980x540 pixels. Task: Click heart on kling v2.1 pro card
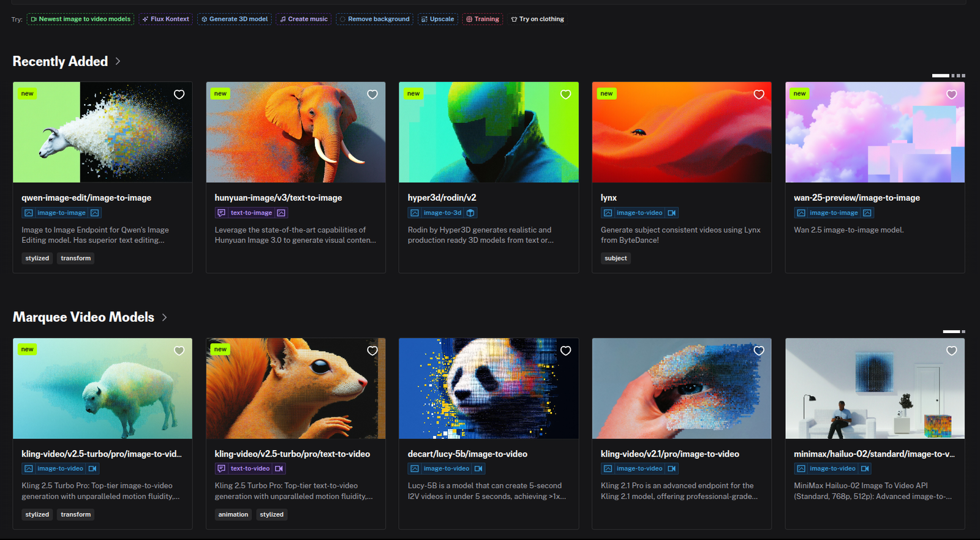click(x=759, y=351)
